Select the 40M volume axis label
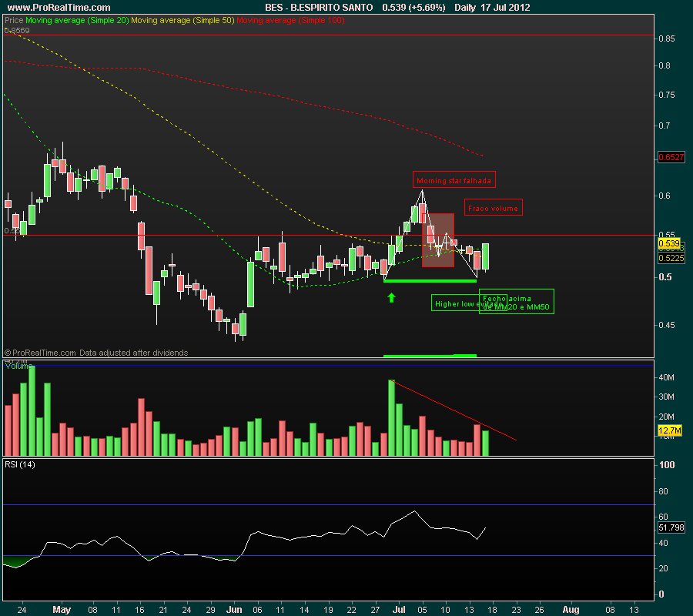Screen dimensions: 693x616 (x=667, y=377)
